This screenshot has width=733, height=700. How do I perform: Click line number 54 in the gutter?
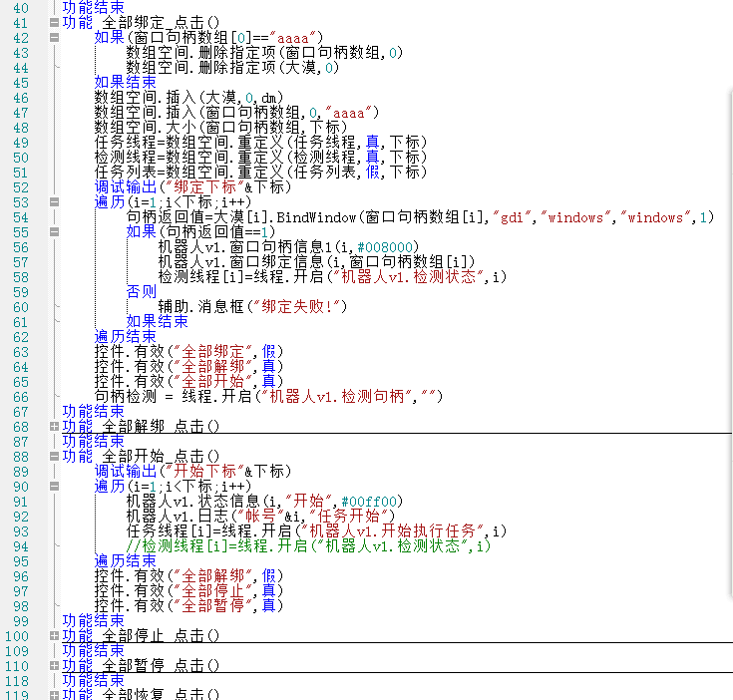click(x=21, y=217)
